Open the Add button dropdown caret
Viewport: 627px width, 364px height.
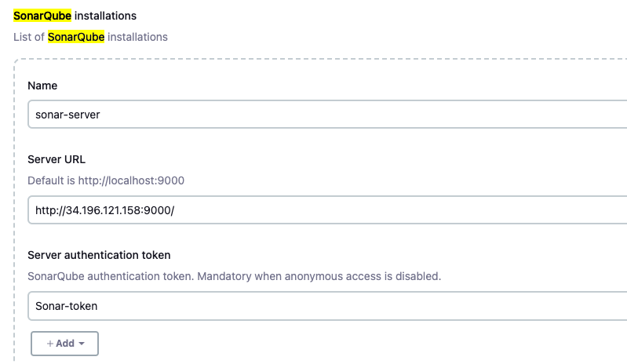[x=82, y=344]
